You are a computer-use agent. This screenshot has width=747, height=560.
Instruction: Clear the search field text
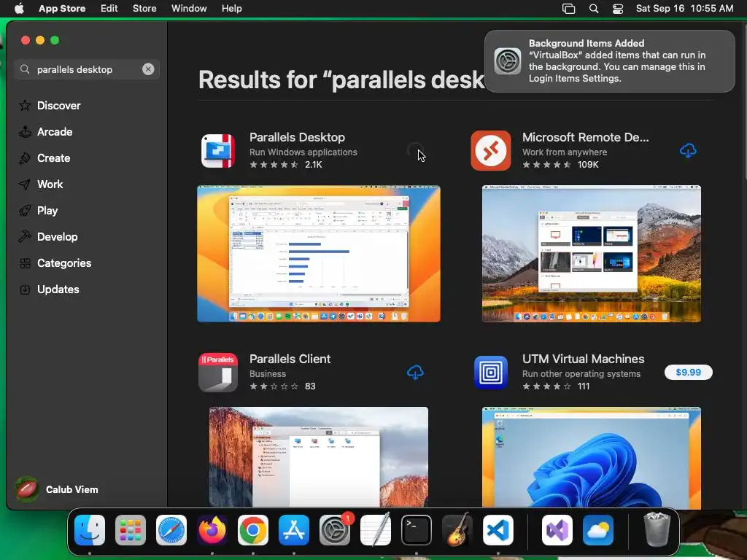point(148,69)
